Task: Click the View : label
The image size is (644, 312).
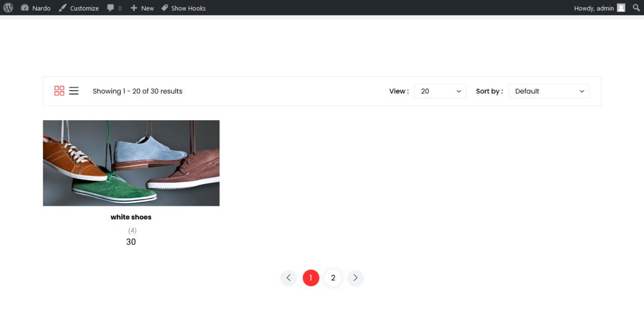Action: tap(399, 91)
